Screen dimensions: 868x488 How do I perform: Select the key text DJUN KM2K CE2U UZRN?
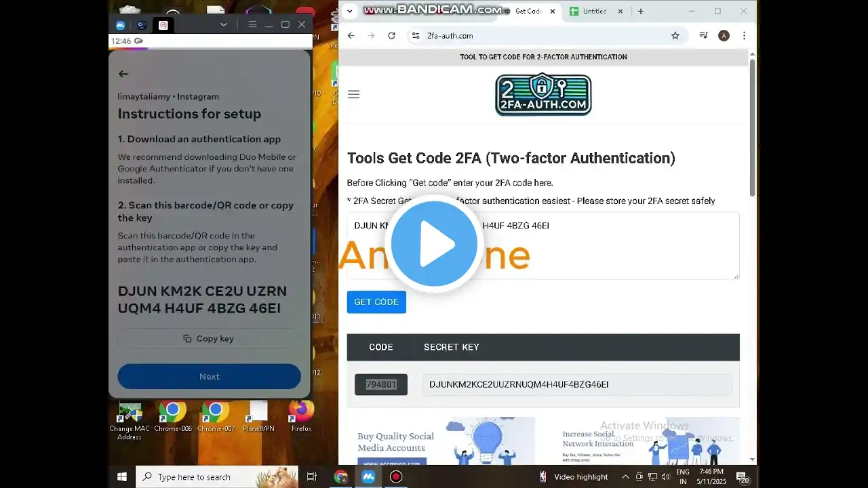[202, 291]
